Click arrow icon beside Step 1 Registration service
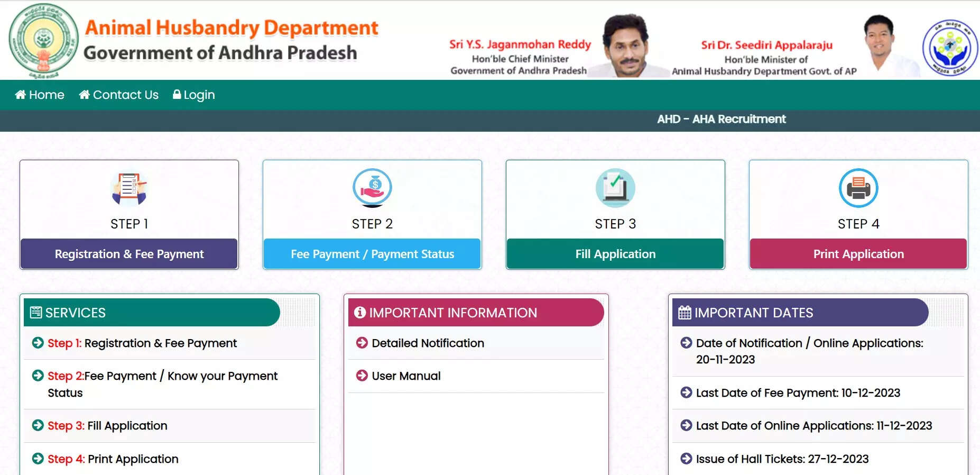Image resolution: width=980 pixels, height=475 pixels. pyautogui.click(x=38, y=343)
